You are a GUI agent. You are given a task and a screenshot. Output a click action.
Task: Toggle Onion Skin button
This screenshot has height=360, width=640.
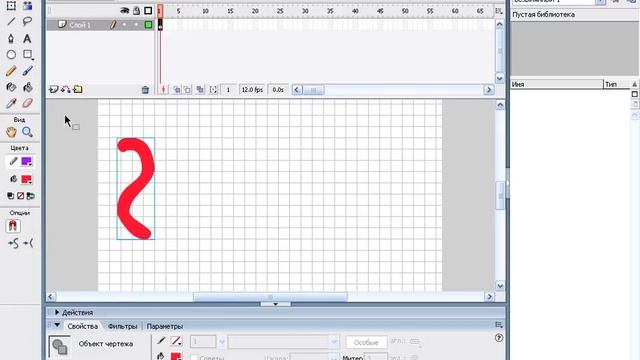[x=176, y=89]
